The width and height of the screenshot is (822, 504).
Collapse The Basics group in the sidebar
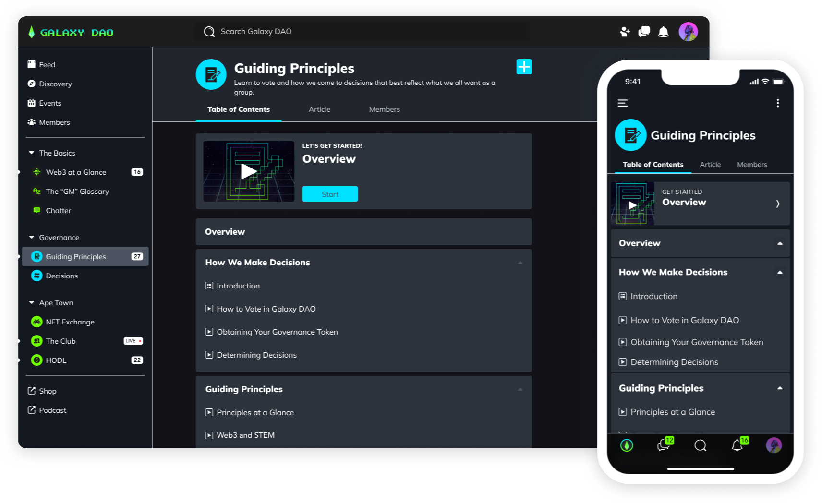pyautogui.click(x=32, y=153)
